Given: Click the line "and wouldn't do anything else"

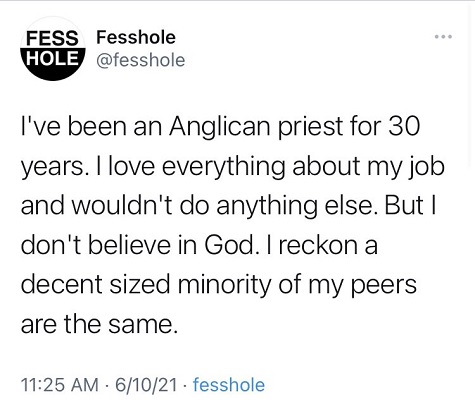Looking at the screenshot, I should [x=228, y=205].
